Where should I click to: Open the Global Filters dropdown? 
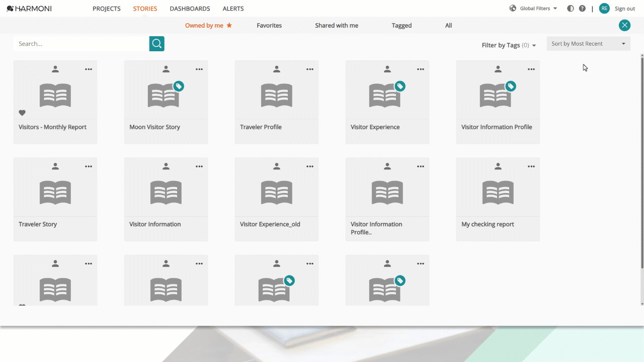point(534,9)
